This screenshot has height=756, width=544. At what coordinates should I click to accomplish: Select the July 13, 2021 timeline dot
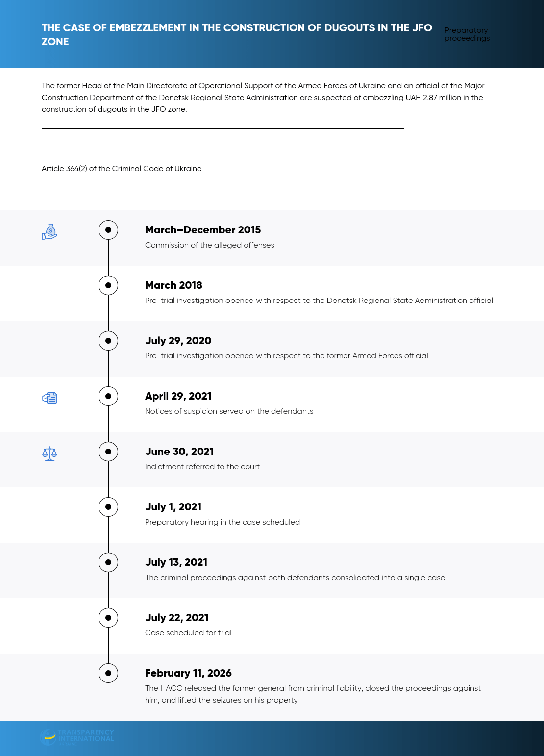(x=108, y=562)
